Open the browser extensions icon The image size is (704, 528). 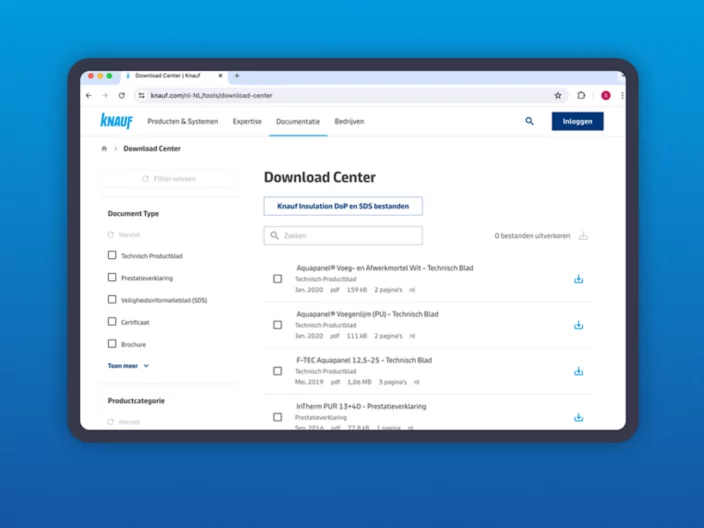coord(581,96)
